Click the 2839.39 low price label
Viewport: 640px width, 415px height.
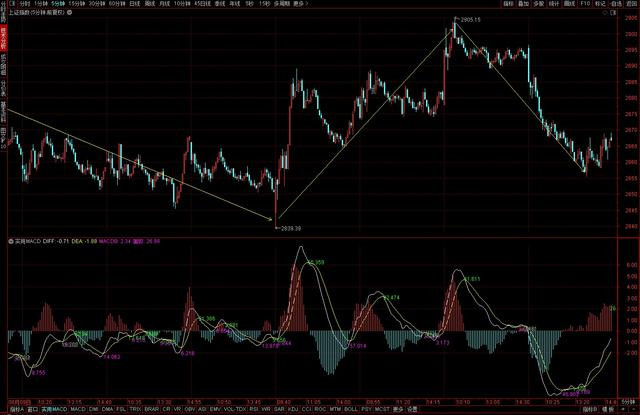click(x=291, y=229)
